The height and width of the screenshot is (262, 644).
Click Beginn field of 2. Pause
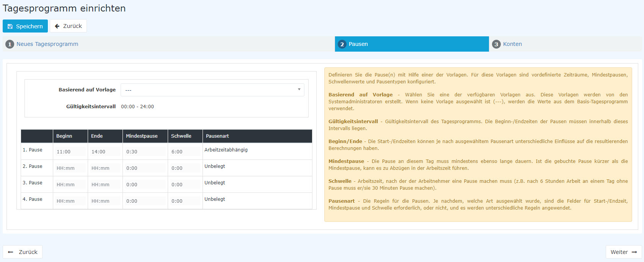point(70,168)
